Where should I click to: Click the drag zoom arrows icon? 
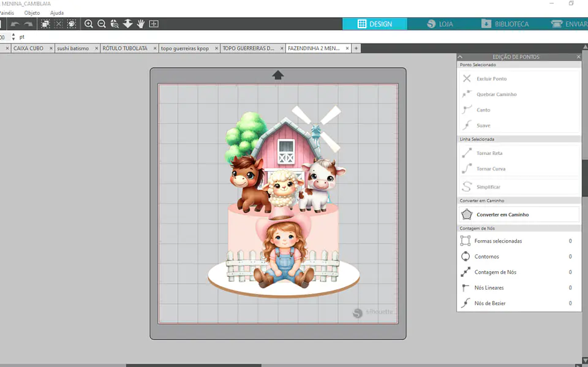(128, 24)
